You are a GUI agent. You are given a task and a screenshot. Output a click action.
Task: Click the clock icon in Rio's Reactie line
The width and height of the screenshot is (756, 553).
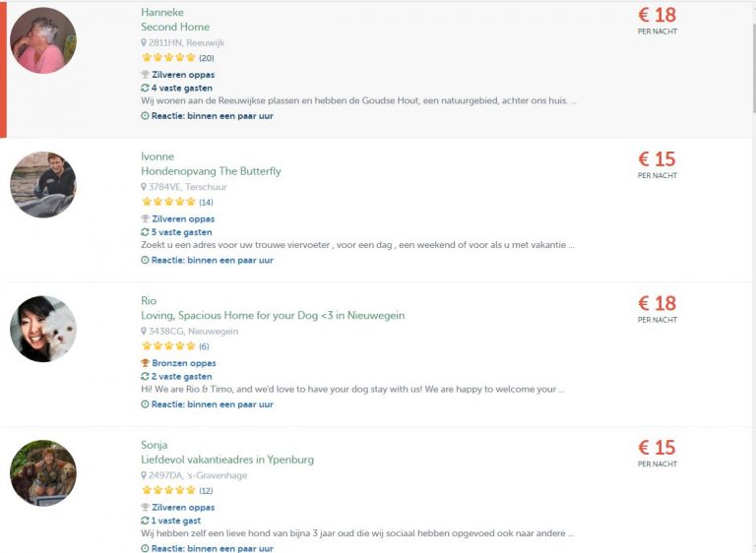click(x=146, y=404)
